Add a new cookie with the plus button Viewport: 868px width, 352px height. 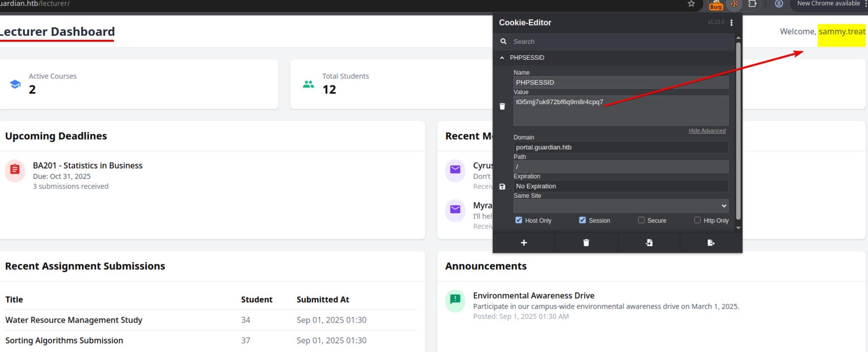coord(524,243)
